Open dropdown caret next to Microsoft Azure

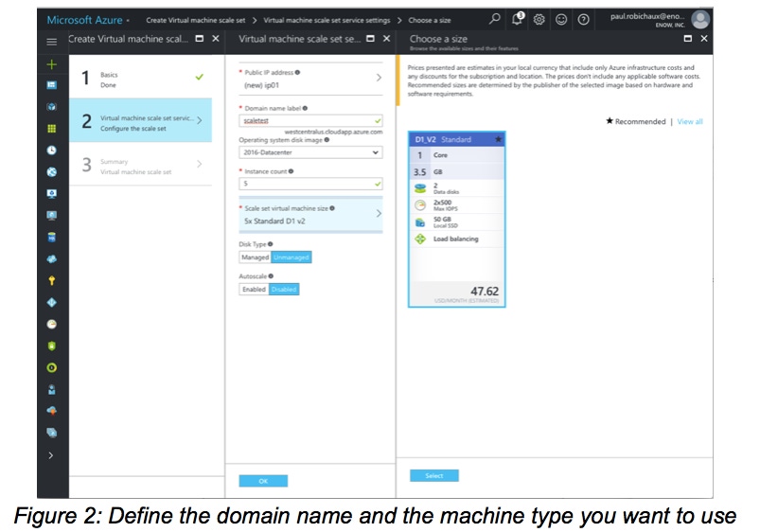128,21
